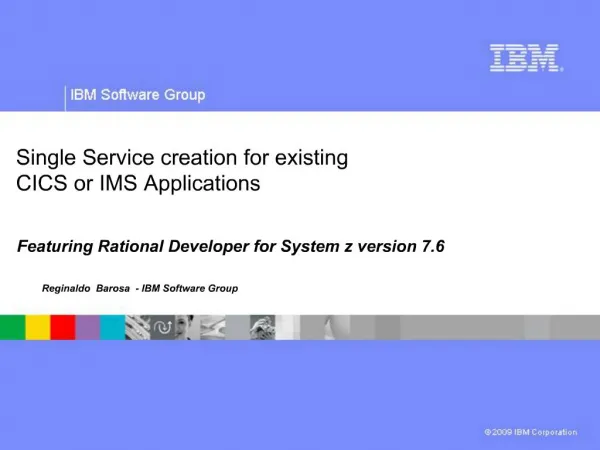Click the title line "Single Service creation for existing"
Viewport: 600px width, 450px height.
pyautogui.click(x=182, y=158)
